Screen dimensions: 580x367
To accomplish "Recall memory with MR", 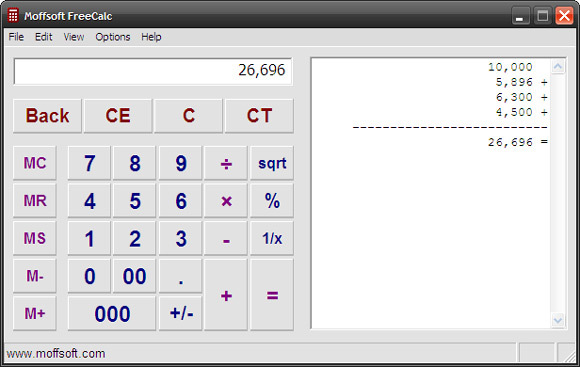I will click(35, 201).
